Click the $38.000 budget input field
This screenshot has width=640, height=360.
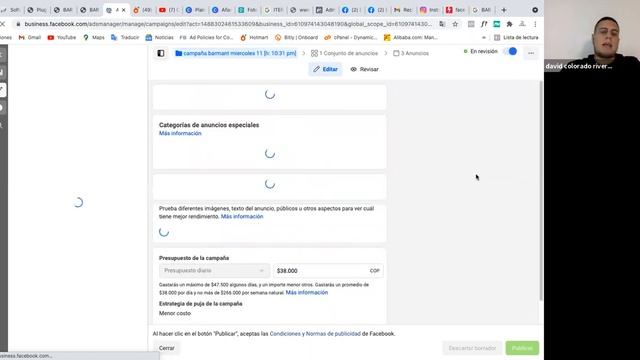[x=328, y=271]
